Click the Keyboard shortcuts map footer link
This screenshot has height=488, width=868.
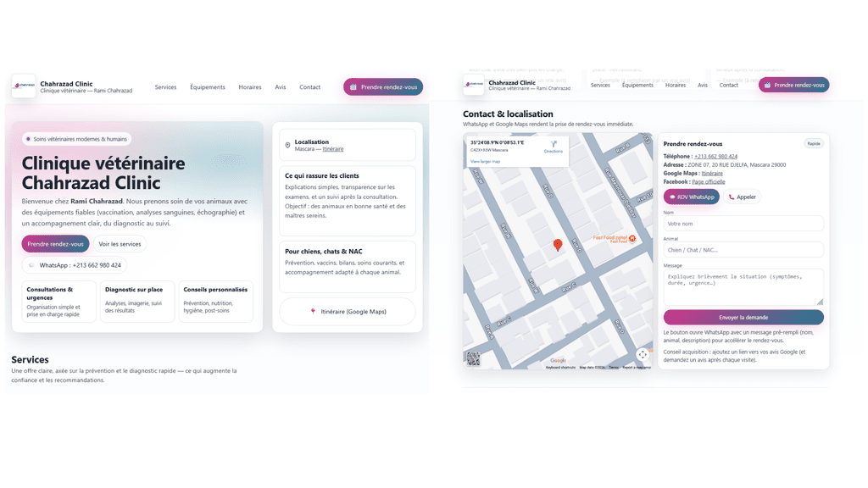click(x=560, y=368)
